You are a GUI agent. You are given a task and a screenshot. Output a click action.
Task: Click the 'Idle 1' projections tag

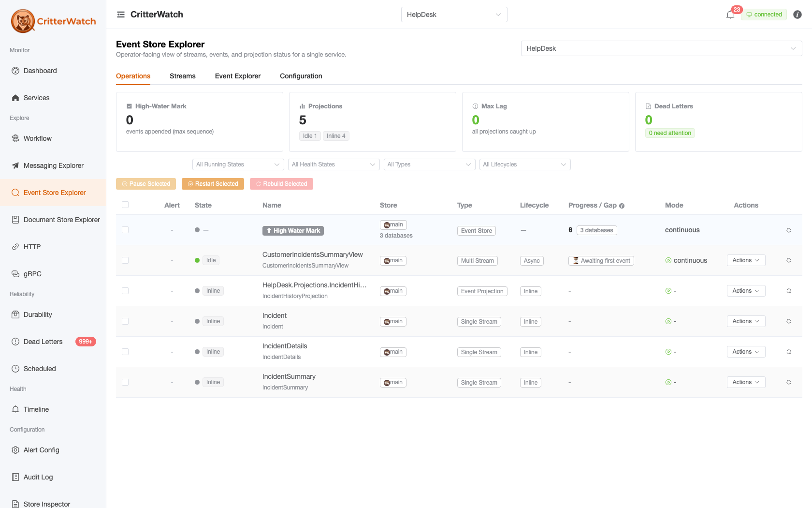pyautogui.click(x=310, y=136)
